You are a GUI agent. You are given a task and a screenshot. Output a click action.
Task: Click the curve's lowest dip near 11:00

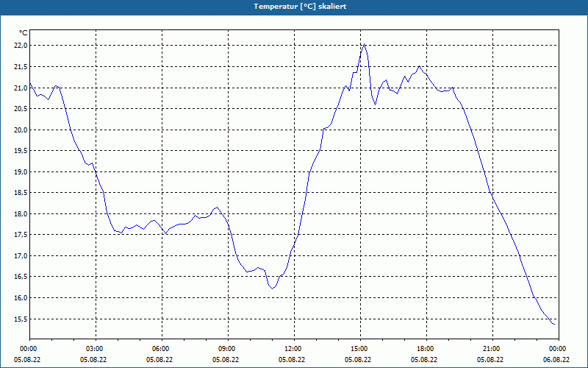273,289
